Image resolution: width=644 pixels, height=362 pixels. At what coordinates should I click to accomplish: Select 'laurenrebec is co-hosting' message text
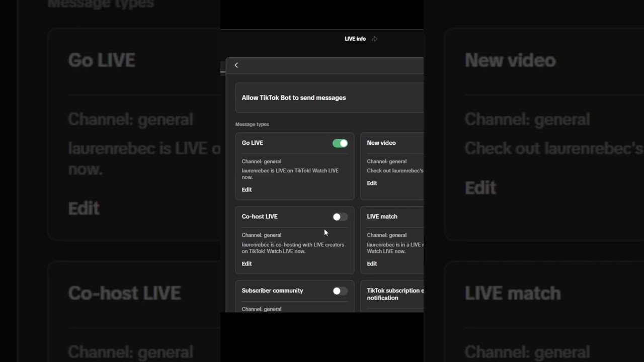293,248
